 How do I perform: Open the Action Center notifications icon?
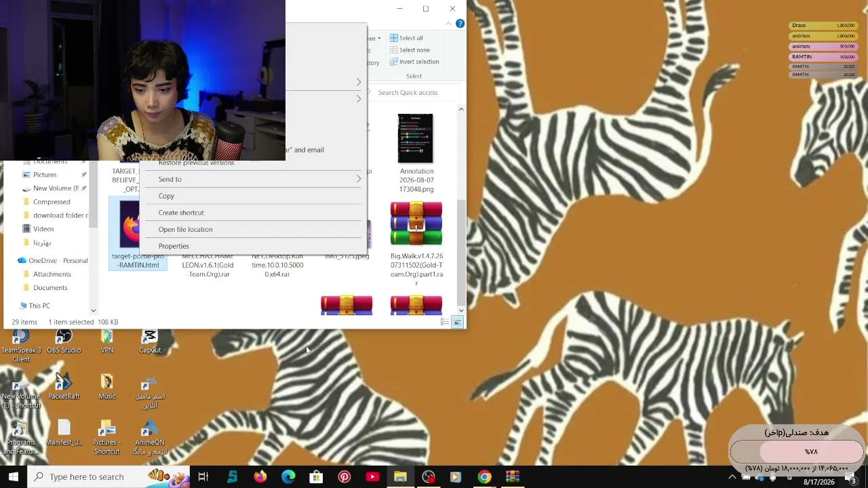click(851, 477)
